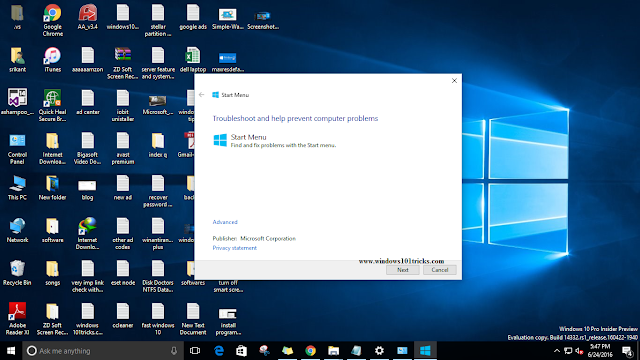Select the avast premium file icon

(123, 148)
